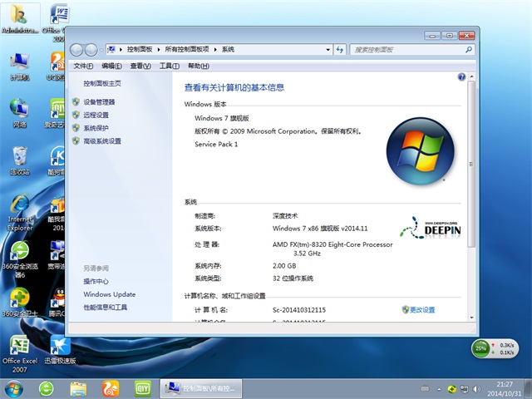Click the volume speaker tray icon
Screen dimensions: 532x399
[x=476, y=389]
